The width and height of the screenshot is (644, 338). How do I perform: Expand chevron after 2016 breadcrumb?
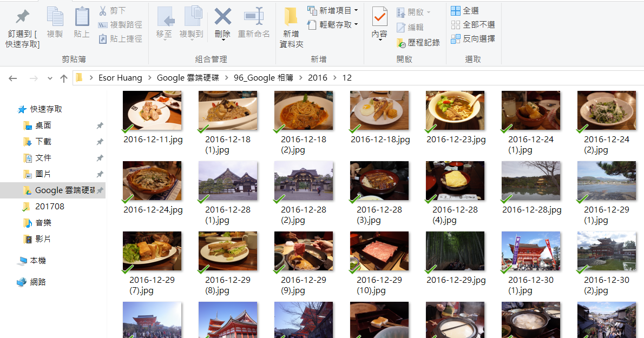(x=335, y=78)
